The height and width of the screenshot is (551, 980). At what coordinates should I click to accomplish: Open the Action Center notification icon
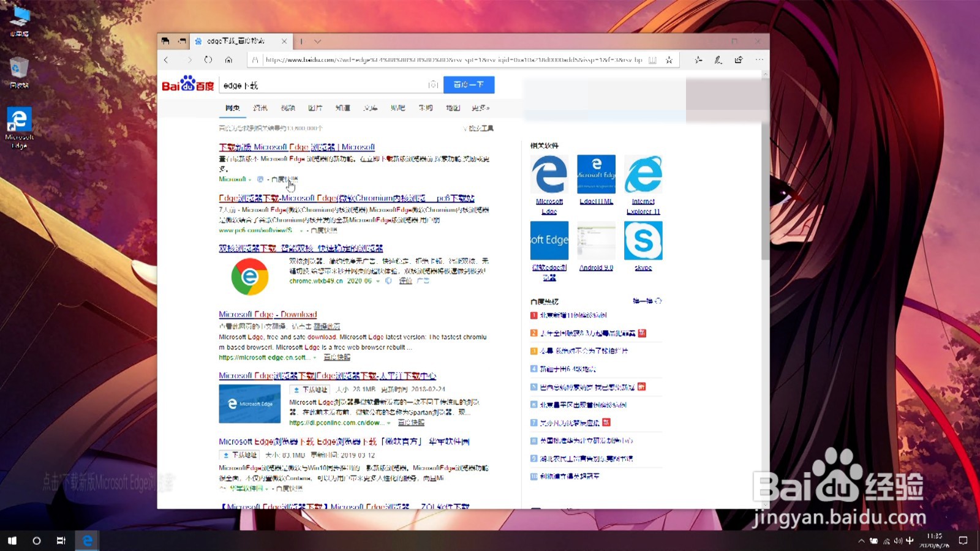pos(963,541)
